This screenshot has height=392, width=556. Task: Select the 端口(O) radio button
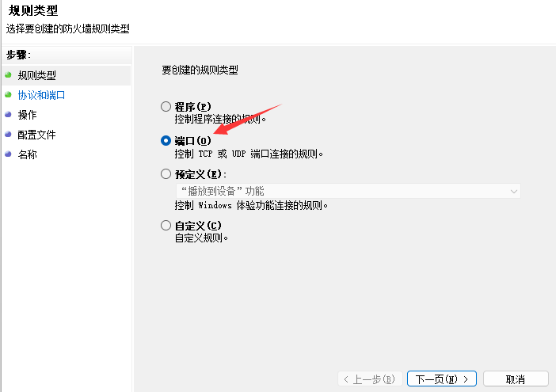click(166, 141)
